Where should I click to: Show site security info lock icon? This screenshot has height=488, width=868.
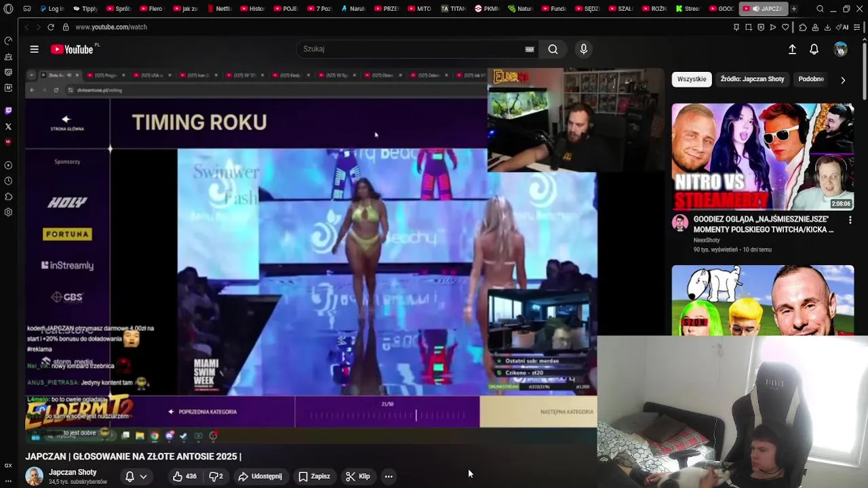66,27
